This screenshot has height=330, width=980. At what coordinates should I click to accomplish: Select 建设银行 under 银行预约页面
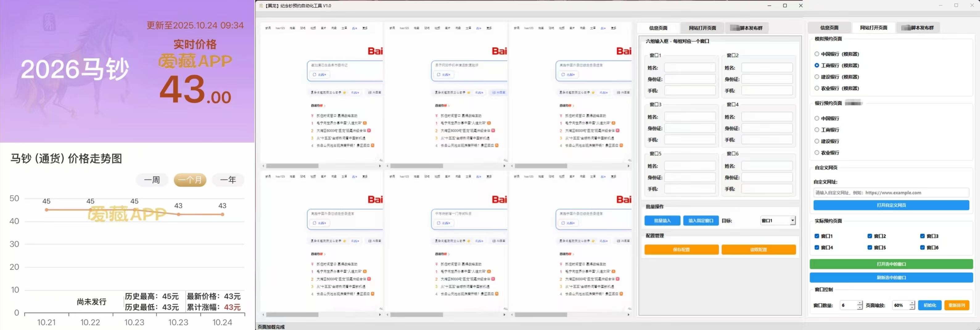(817, 141)
